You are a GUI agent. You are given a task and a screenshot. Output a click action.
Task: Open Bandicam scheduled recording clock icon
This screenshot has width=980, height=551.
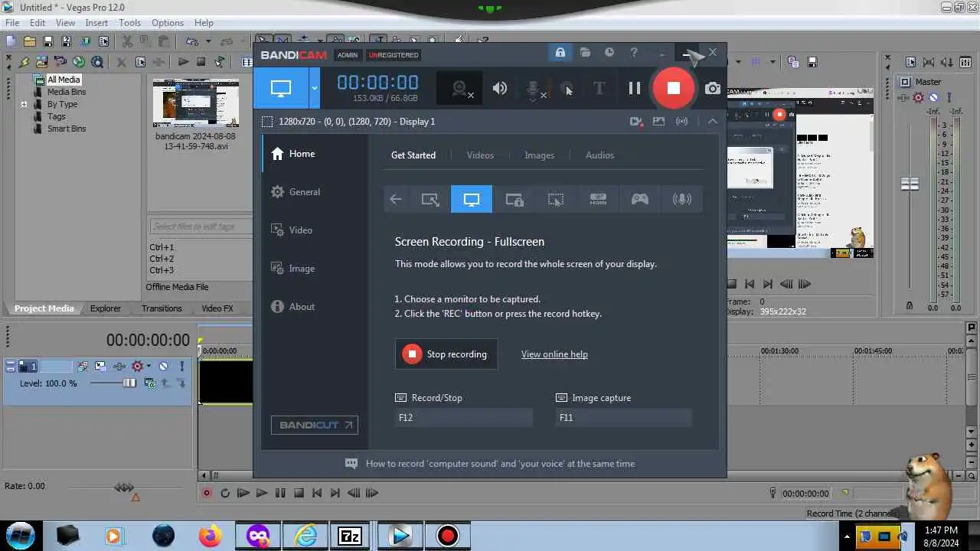(x=609, y=53)
